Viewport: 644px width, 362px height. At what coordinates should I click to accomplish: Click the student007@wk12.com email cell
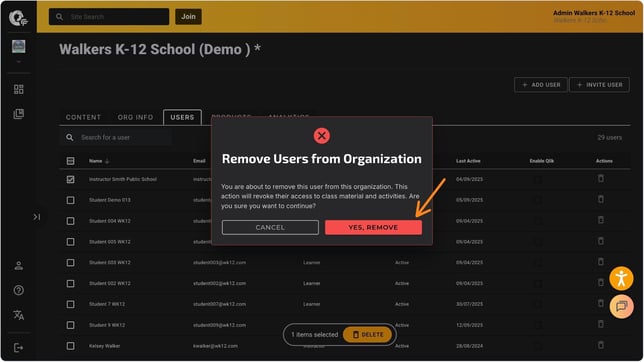[x=219, y=304]
